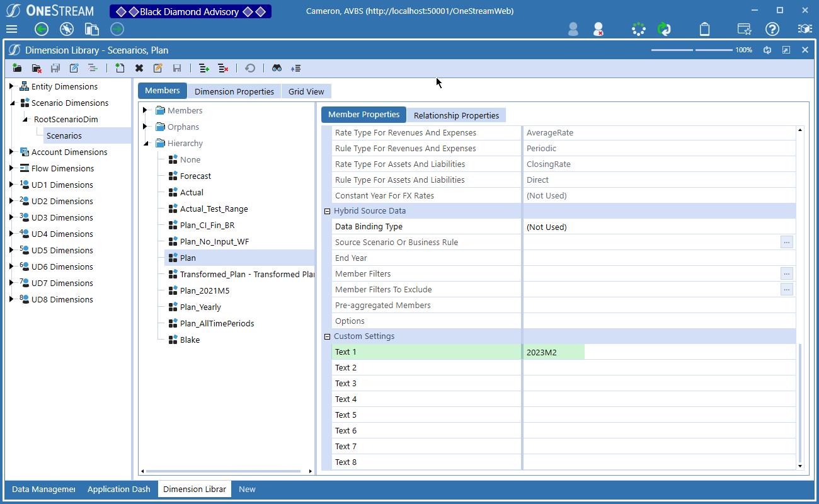Click Create Member new page icon
The image size is (819, 504).
(x=120, y=68)
